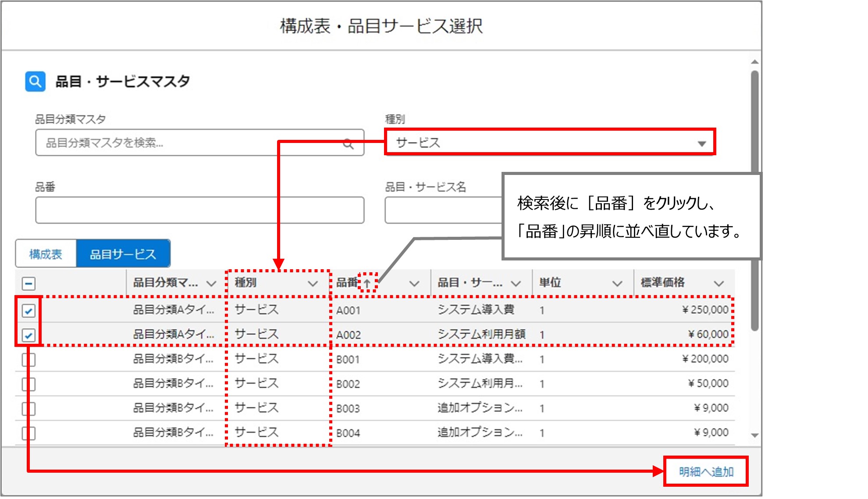This screenshot has width=868, height=499.
Task: Click the B003 品番 cell
Action: pos(348,409)
